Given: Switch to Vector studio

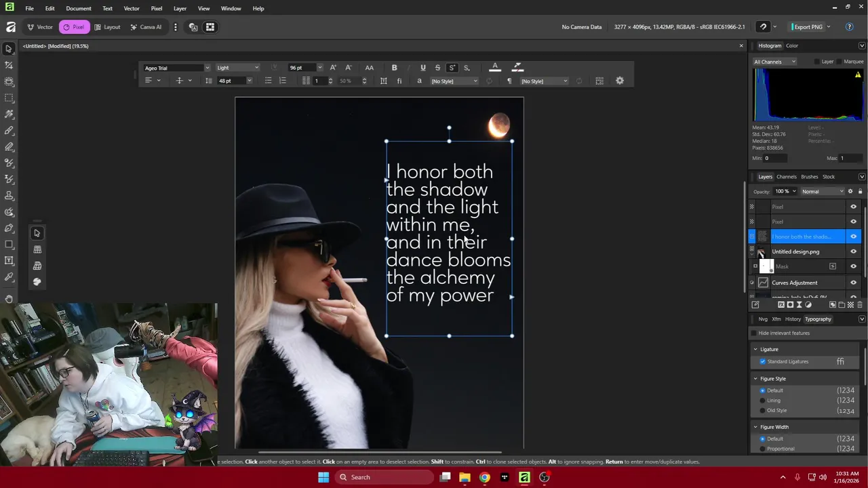Looking at the screenshot, I should [x=39, y=27].
